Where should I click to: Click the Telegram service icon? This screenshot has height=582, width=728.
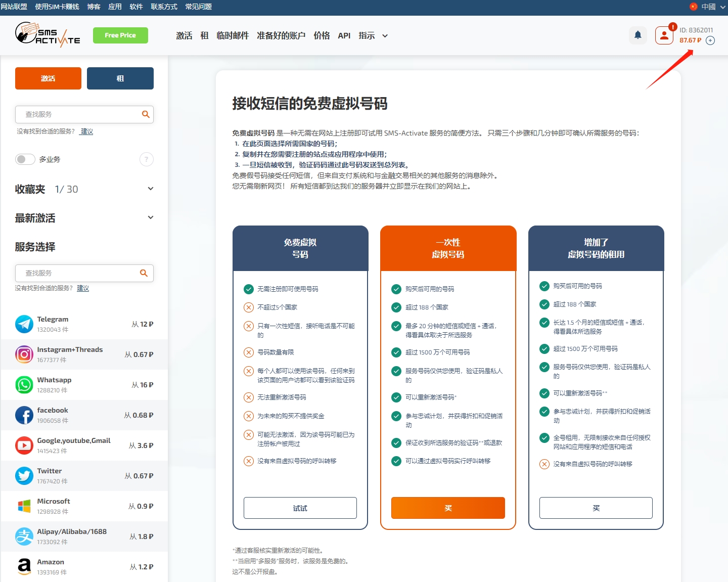coord(24,324)
